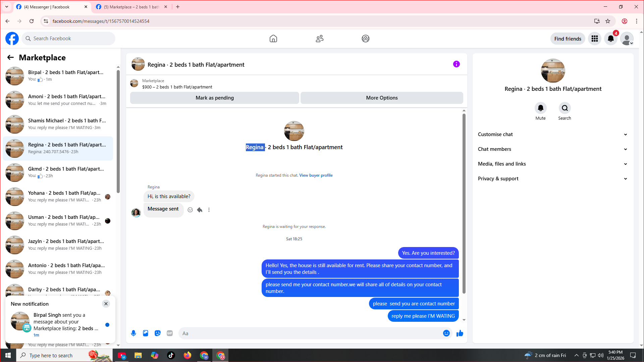Screen dimensions: 644x362
Task: Dismiss the New notification popup
Action: (106, 304)
